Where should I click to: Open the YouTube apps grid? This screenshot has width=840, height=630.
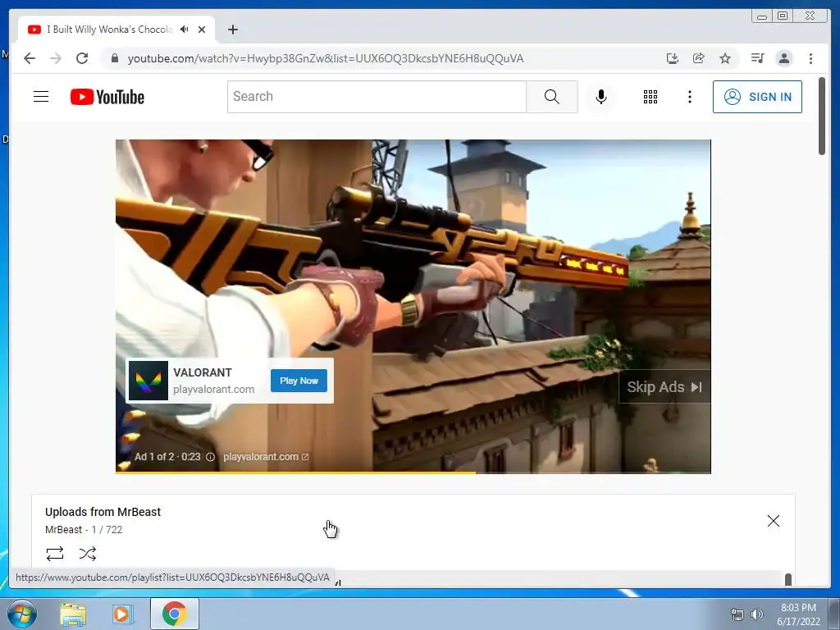pyautogui.click(x=651, y=97)
